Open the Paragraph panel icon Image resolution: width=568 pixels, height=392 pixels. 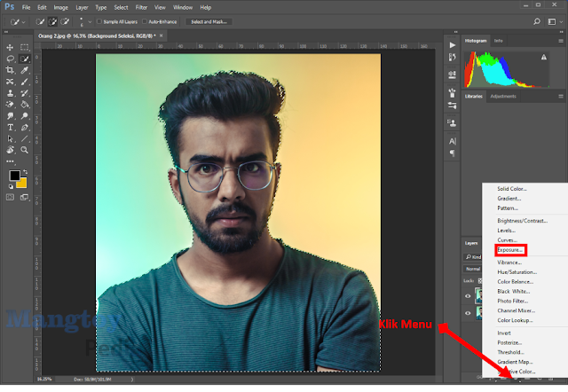[x=453, y=153]
